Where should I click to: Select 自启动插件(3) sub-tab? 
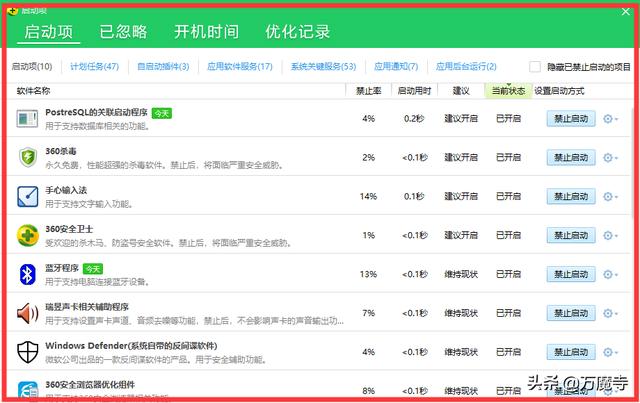(x=163, y=67)
